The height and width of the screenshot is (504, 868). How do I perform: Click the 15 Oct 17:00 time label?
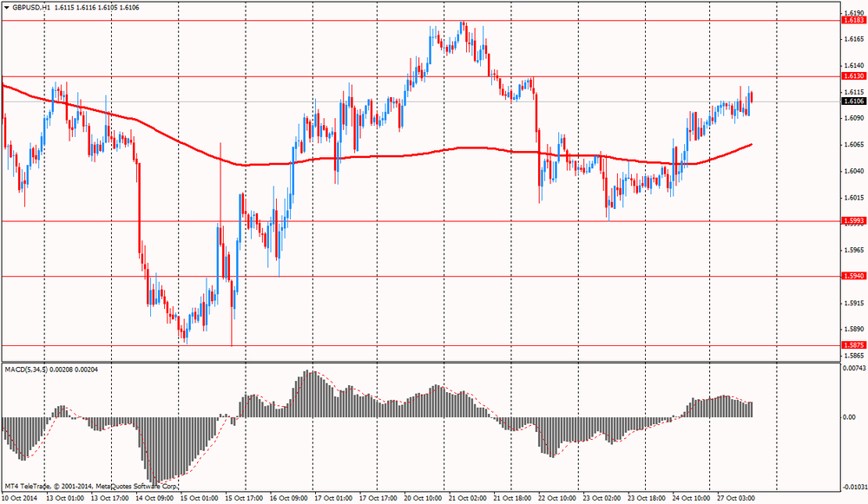244,499
